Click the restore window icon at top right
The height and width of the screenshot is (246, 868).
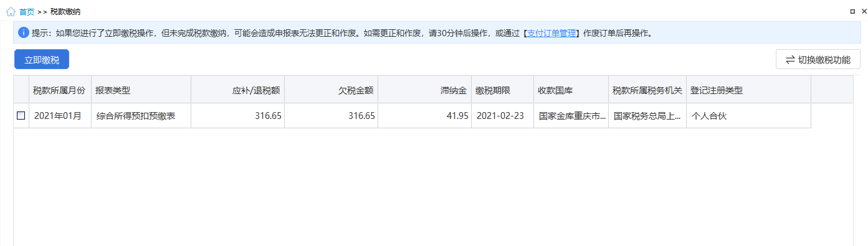(852, 11)
